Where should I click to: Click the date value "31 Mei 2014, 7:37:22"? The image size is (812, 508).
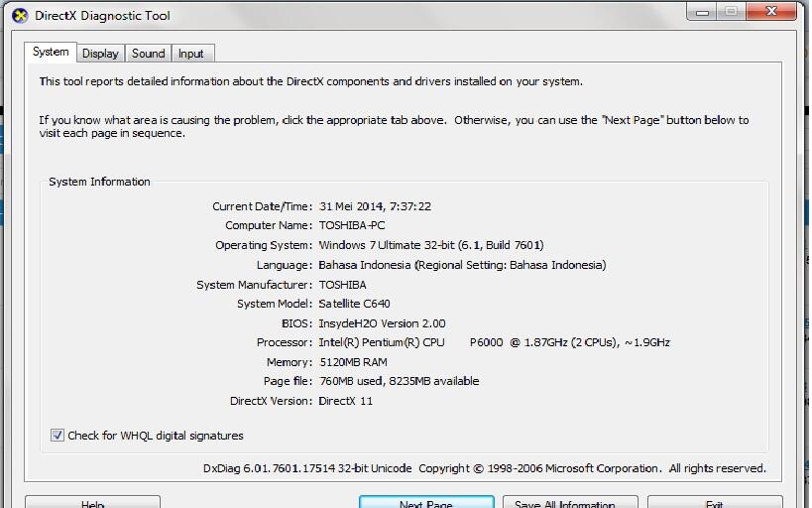[375, 206]
